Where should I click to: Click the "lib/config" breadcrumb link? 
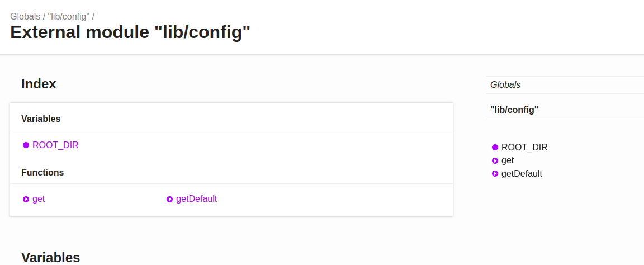point(68,17)
